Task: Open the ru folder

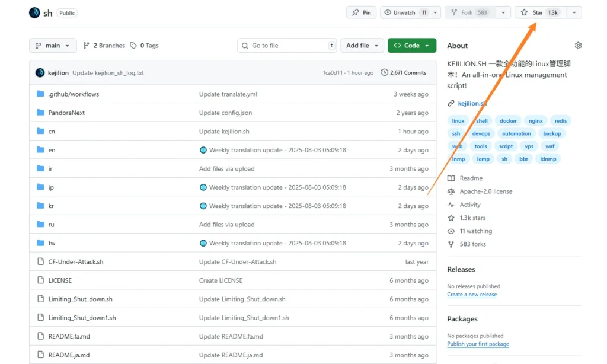Action: [51, 225]
